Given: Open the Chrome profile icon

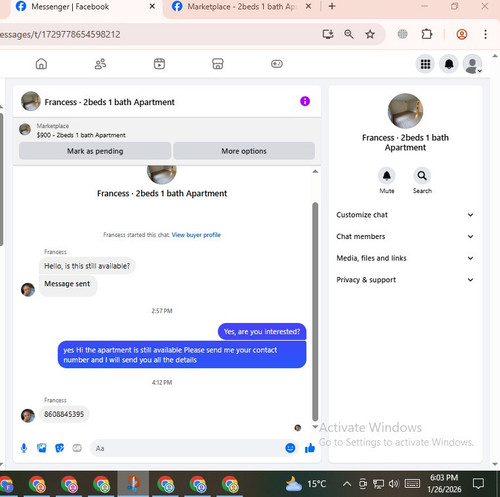Looking at the screenshot, I should coord(462,34).
